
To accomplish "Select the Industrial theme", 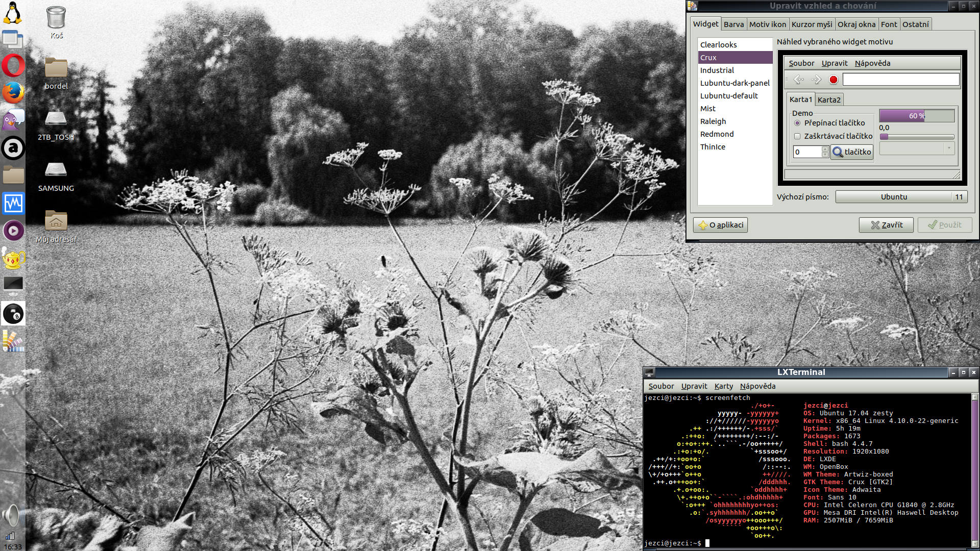I will pos(735,70).
